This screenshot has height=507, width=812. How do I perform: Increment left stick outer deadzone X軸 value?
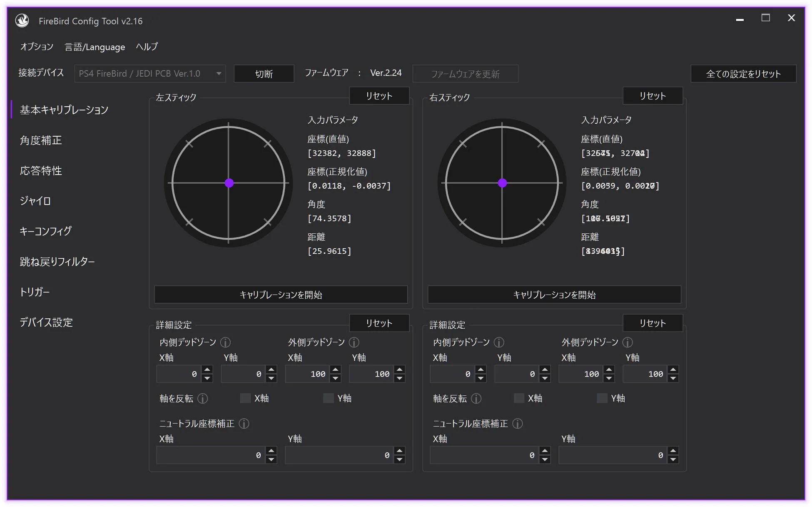coord(335,370)
